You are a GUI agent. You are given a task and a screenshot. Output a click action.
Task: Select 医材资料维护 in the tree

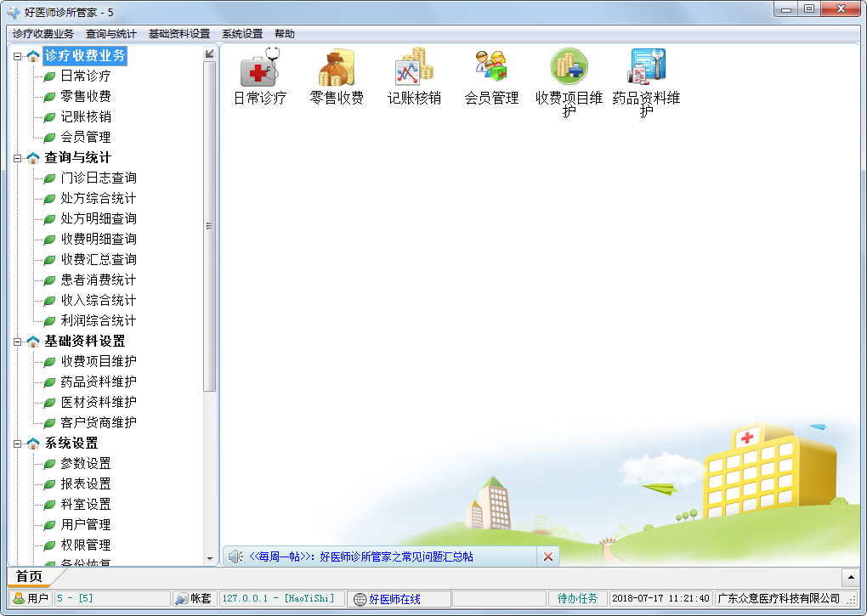coord(99,402)
